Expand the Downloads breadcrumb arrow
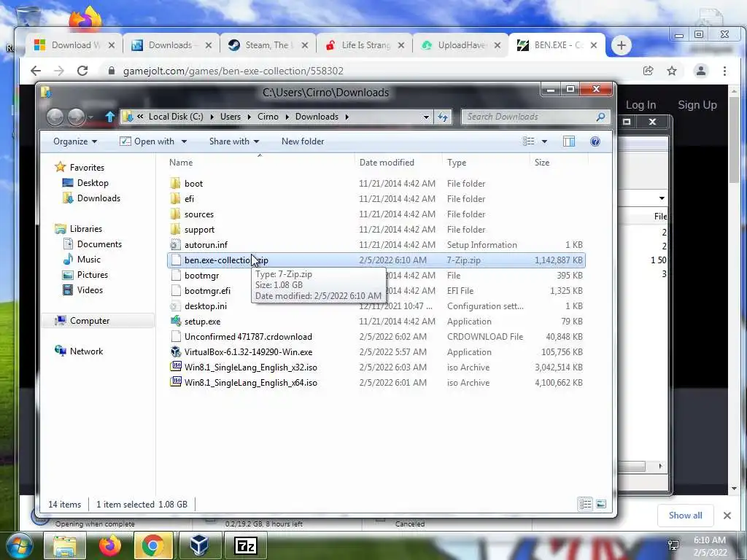This screenshot has height=560, width=747. tap(347, 117)
